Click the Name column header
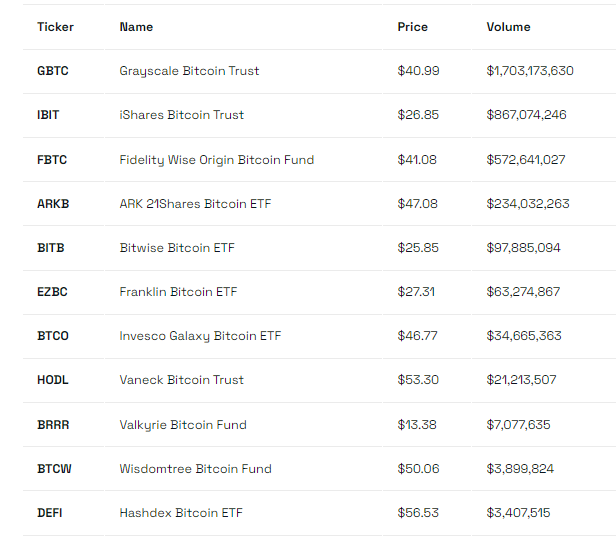This screenshot has height=536, width=616. [x=136, y=27]
